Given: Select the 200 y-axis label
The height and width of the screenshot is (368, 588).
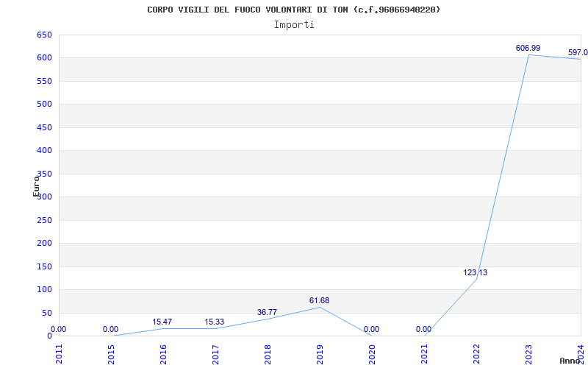Looking at the screenshot, I should (x=44, y=243).
